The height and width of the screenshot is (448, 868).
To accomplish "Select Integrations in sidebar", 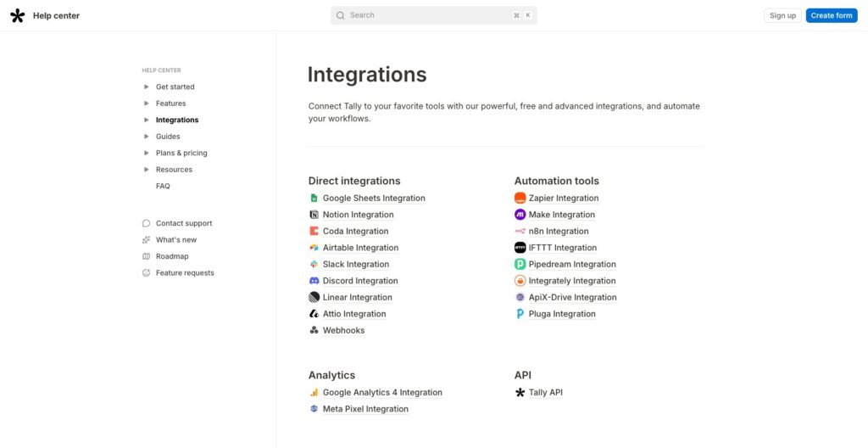I will [177, 120].
